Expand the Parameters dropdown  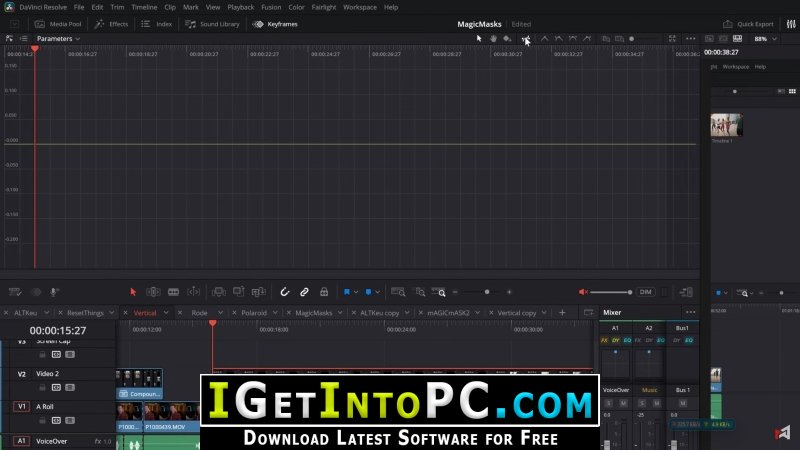pyautogui.click(x=58, y=38)
